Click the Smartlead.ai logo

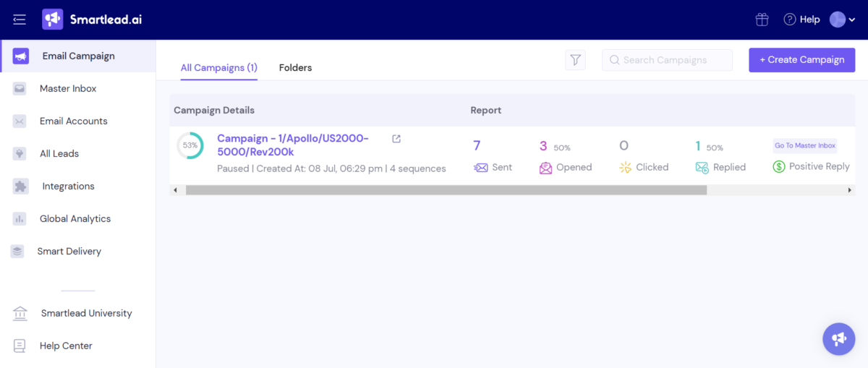(92, 20)
